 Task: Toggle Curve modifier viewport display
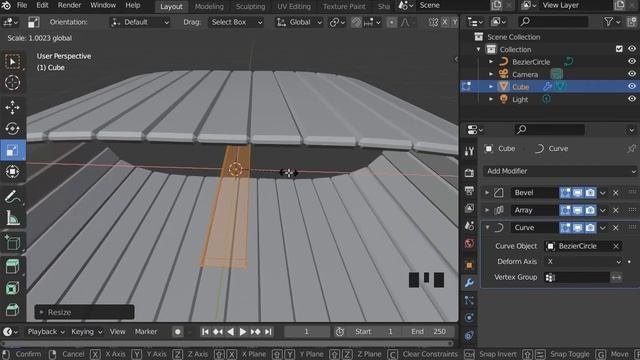tap(578, 228)
